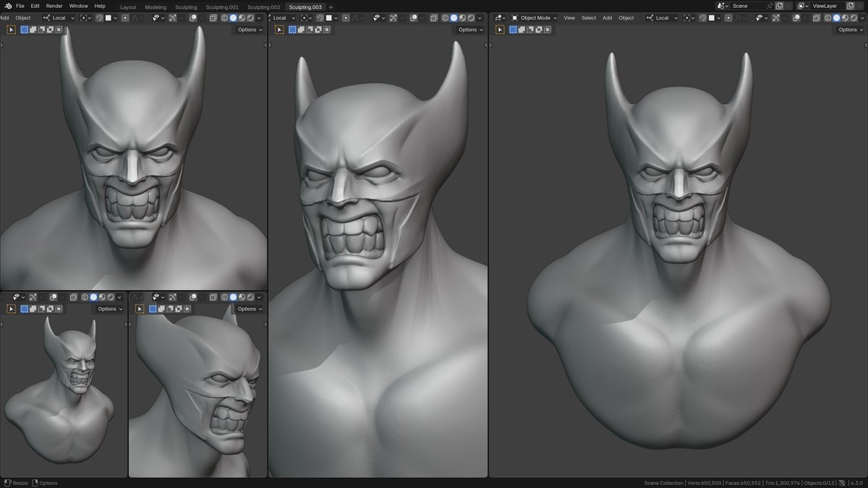The height and width of the screenshot is (488, 868).
Task: Click the Scene name field
Action: (x=749, y=6)
